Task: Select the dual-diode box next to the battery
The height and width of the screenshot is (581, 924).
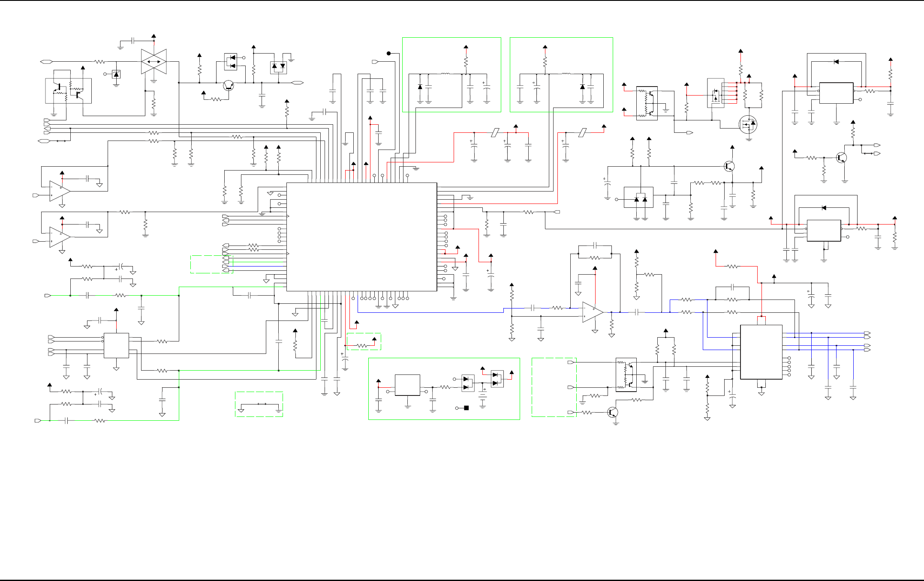Action: pyautogui.click(x=497, y=379)
